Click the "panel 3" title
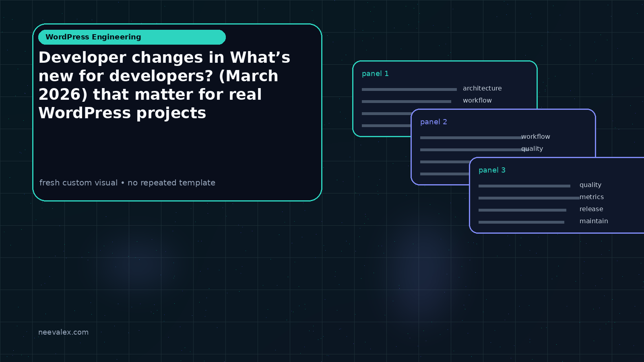The image size is (644, 362). coord(492,170)
